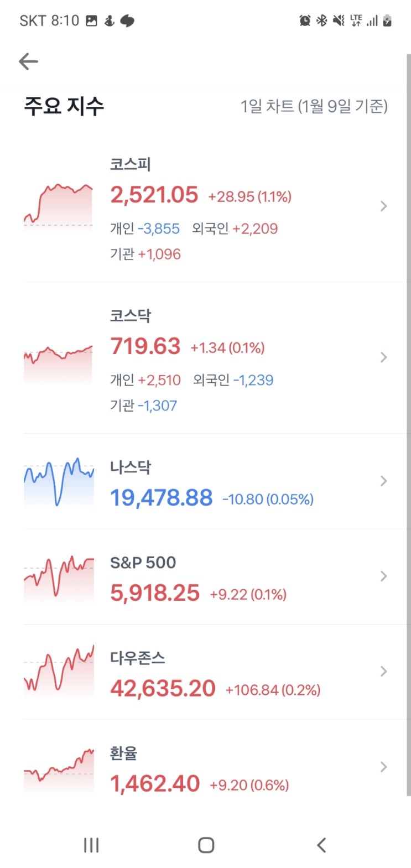The image size is (411, 868).
Task: Expand KOSDAQ row chevron arrow
Action: (383, 357)
